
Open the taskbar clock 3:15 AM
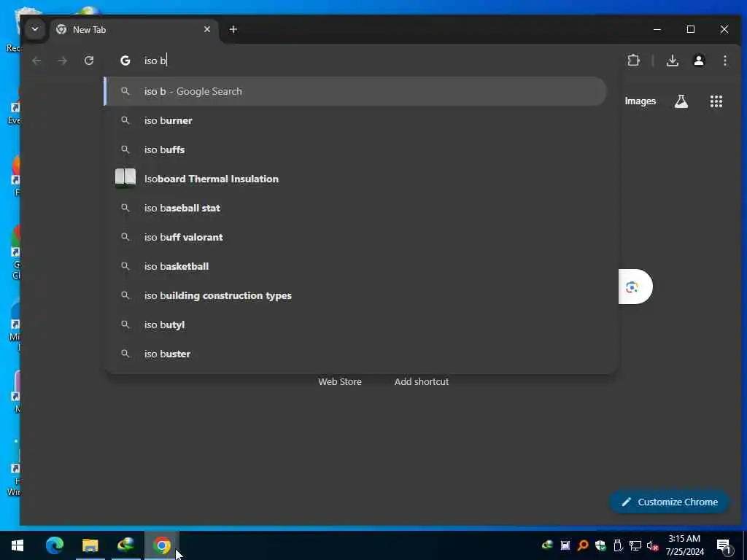tap(684, 545)
